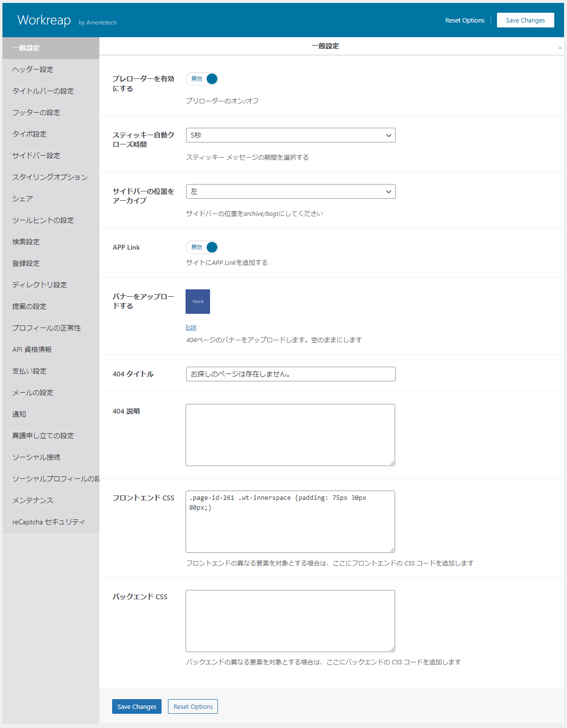
Task: Click Reset Options in the header
Action: pos(465,20)
